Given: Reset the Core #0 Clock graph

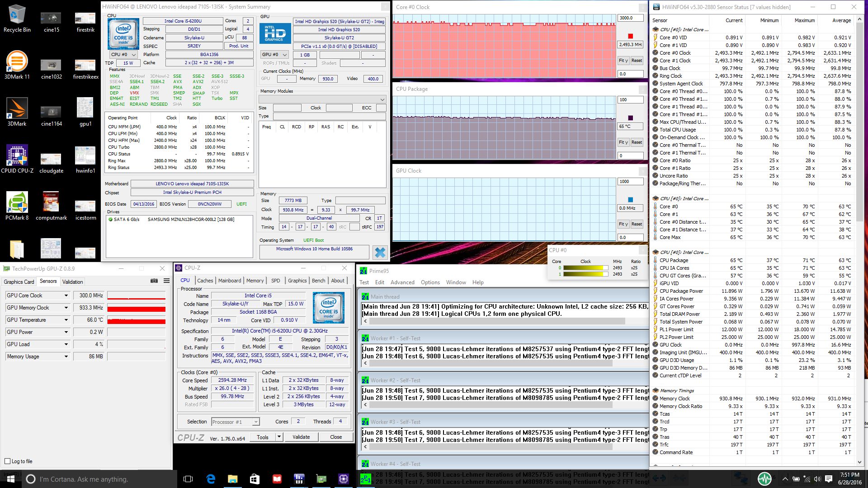Looking at the screenshot, I should coord(637,61).
